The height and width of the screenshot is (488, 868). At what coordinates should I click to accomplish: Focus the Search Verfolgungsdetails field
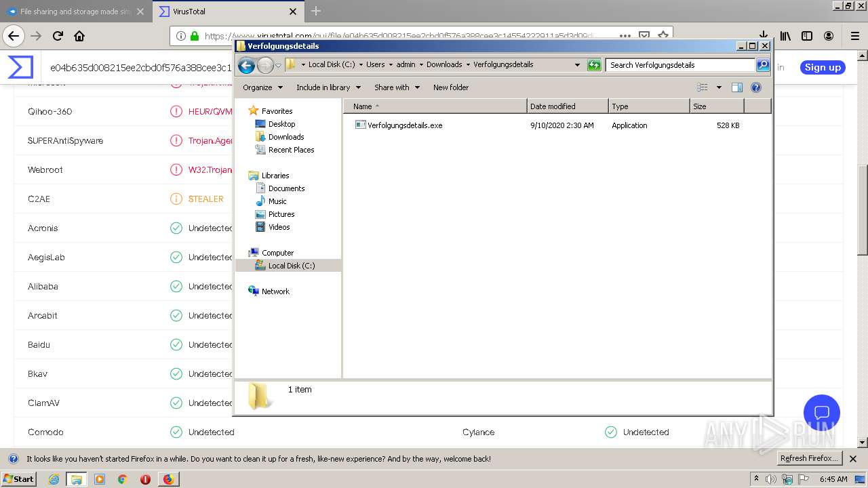[680, 65]
